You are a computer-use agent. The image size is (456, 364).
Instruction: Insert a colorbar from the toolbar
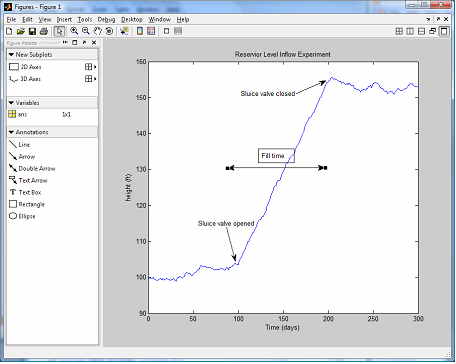point(140,31)
